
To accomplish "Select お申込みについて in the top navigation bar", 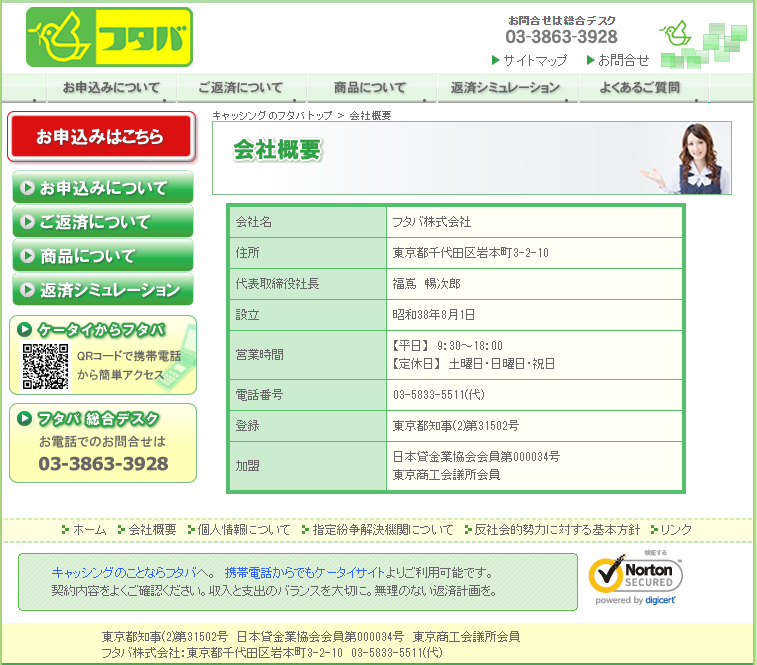I will pyautogui.click(x=112, y=87).
